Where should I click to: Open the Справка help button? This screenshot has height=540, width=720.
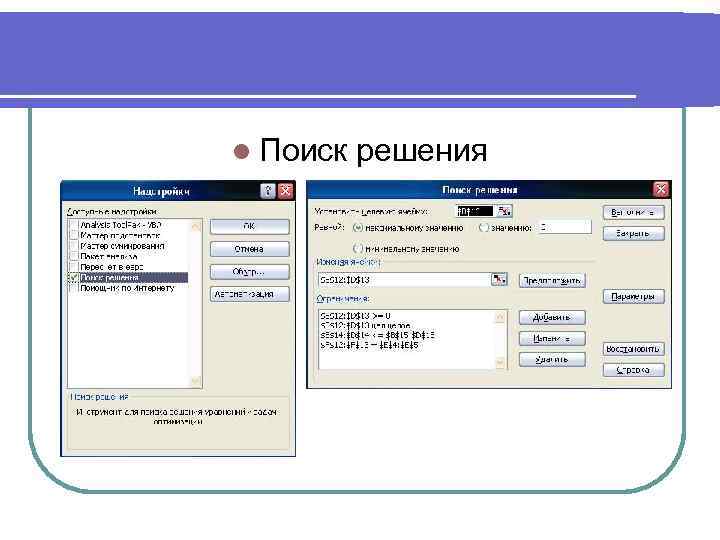(634, 370)
